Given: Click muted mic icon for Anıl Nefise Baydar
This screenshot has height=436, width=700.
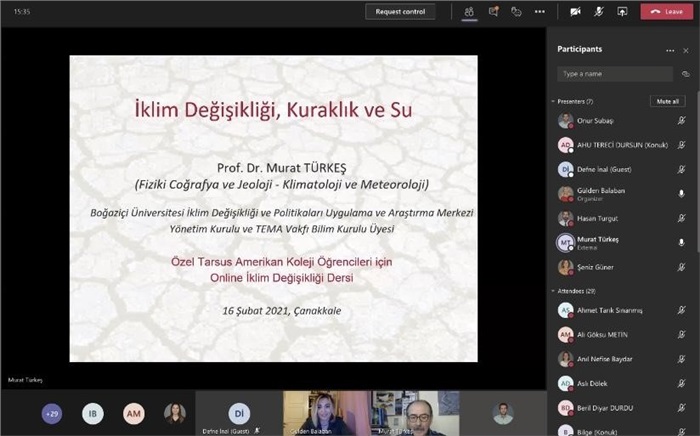Looking at the screenshot, I should 681,359.
